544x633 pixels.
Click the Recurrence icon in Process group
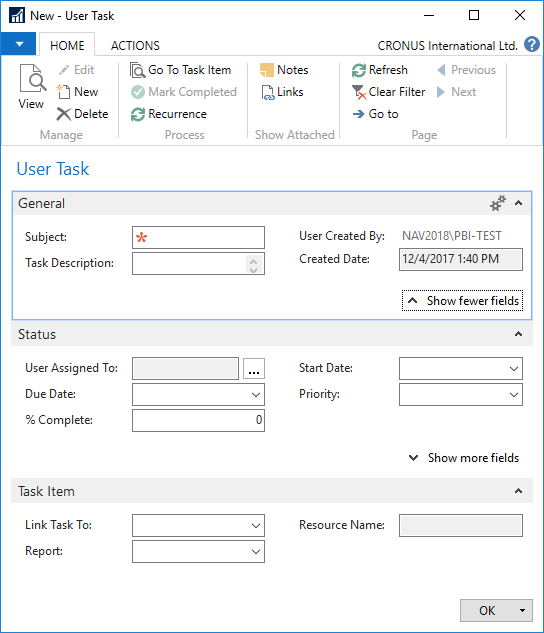pyautogui.click(x=138, y=114)
